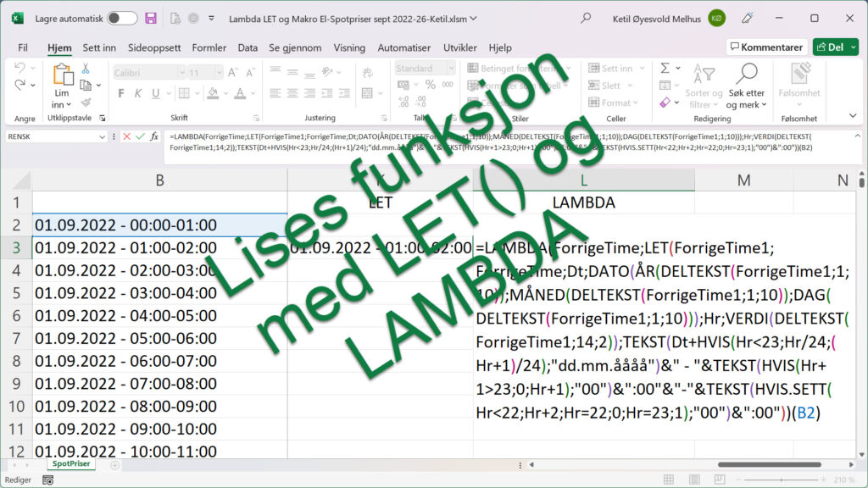The height and width of the screenshot is (488, 868).
Task: Click the Lim inn paste clipboard icon
Action: tap(63, 75)
